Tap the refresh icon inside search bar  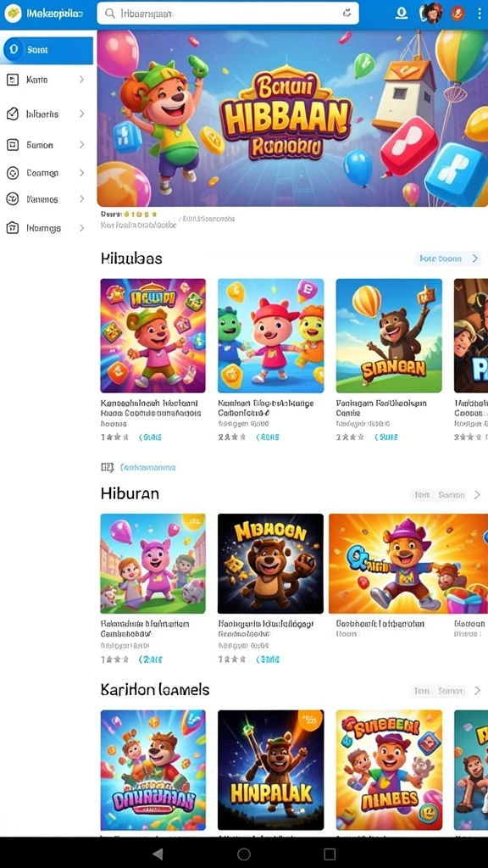pyautogui.click(x=347, y=14)
